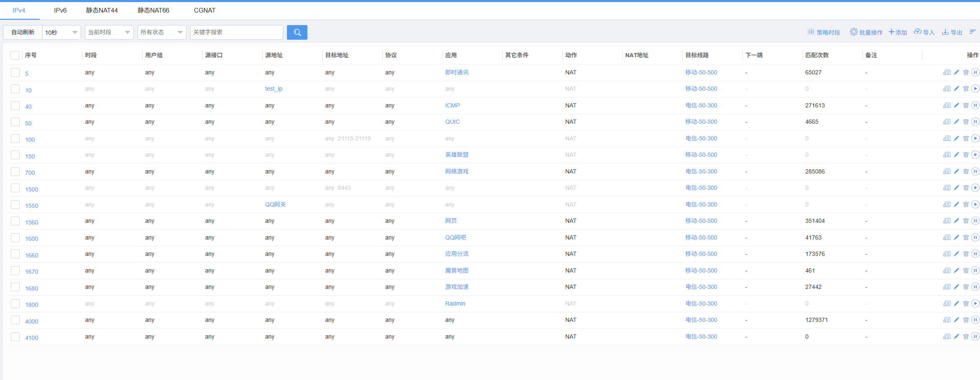Screen dimensions: 980x380
Task: Switch to the IPv4 tab
Action: click(x=19, y=10)
